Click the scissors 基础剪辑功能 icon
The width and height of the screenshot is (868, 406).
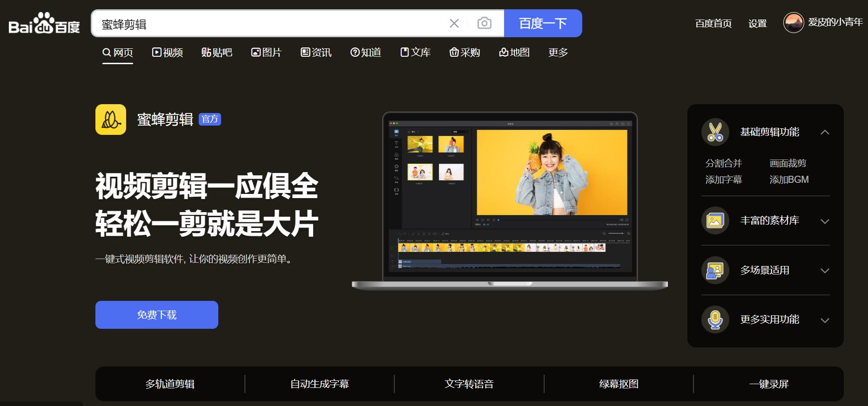715,132
